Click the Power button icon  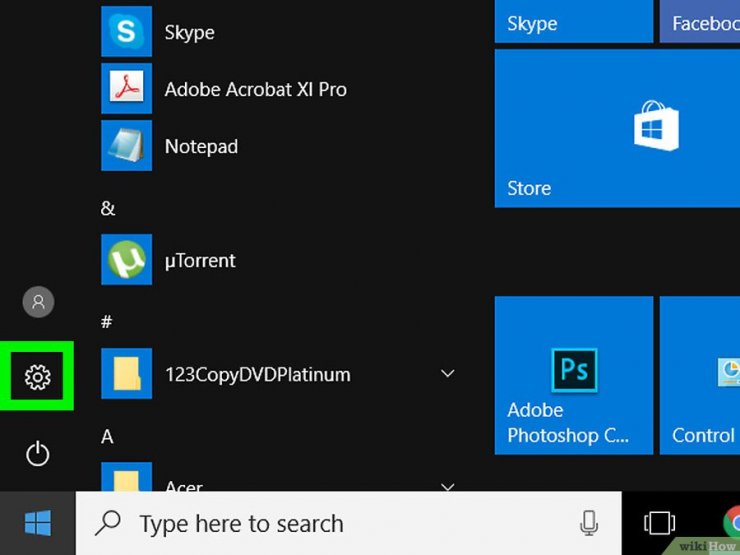[37, 454]
